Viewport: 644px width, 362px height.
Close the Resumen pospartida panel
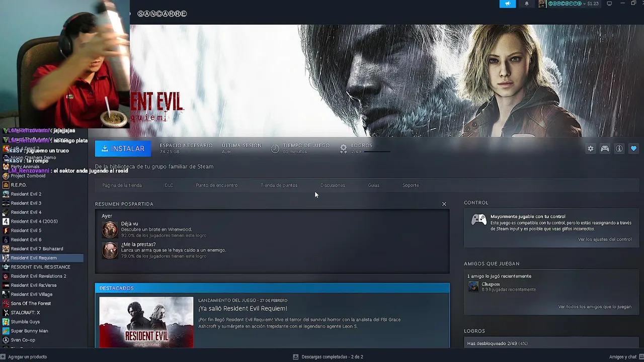point(444,204)
